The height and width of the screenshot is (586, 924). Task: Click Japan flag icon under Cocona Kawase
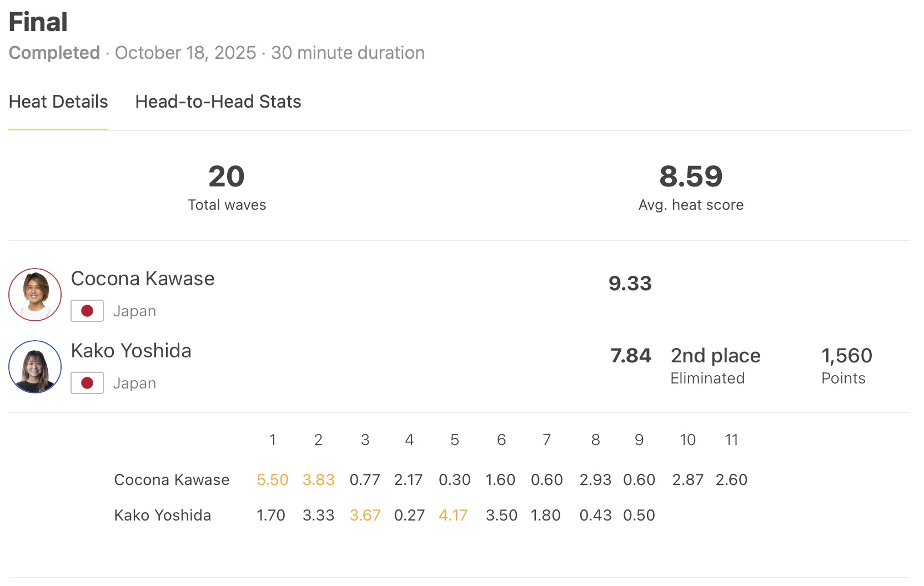[x=87, y=311]
